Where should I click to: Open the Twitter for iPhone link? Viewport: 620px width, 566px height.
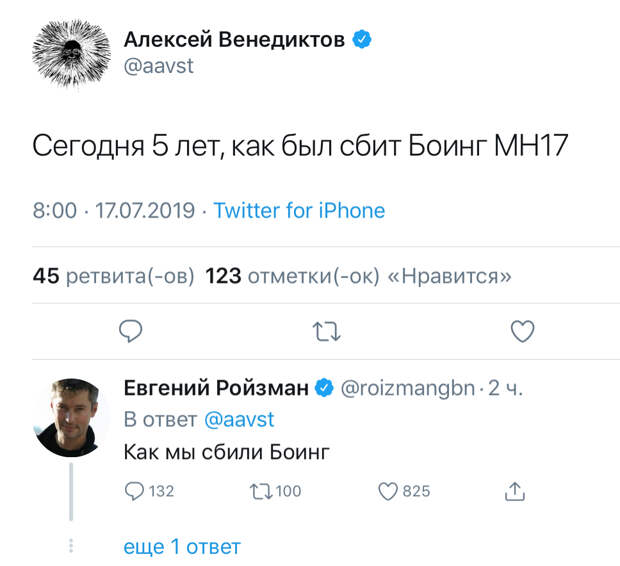click(299, 211)
